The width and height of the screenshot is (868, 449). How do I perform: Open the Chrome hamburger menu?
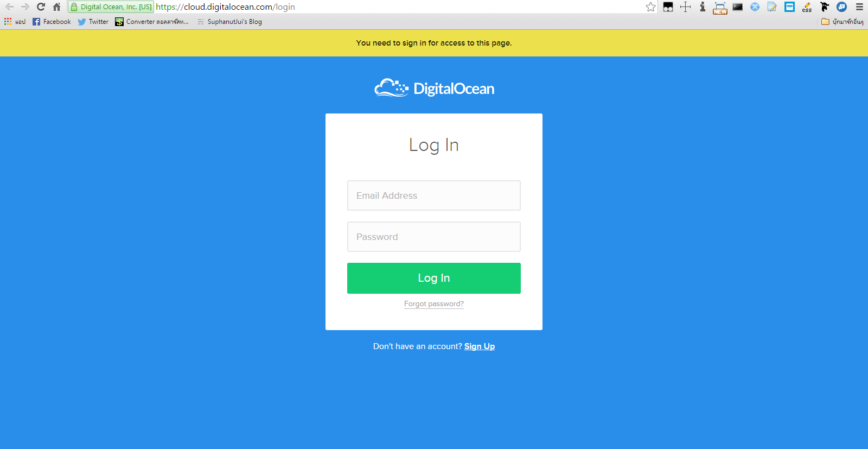tap(859, 7)
